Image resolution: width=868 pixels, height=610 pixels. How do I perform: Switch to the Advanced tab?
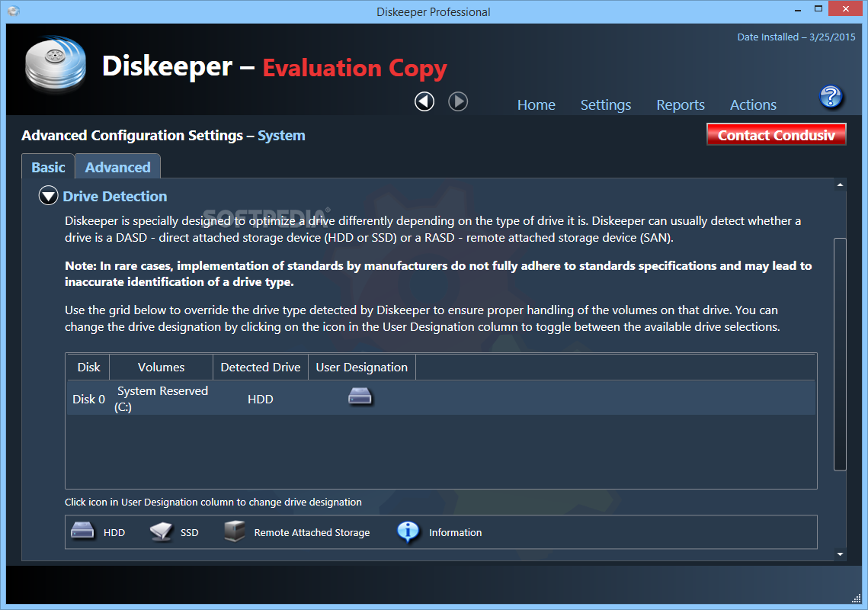click(117, 167)
